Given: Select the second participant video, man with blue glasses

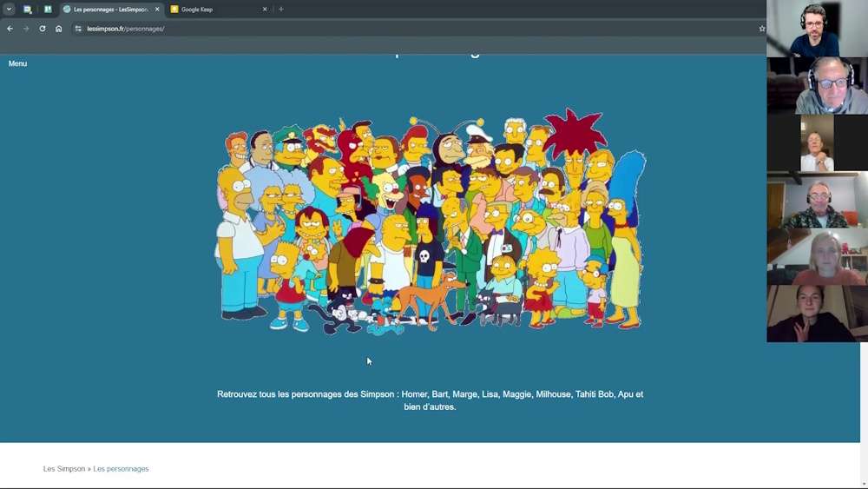Looking at the screenshot, I should (x=817, y=86).
